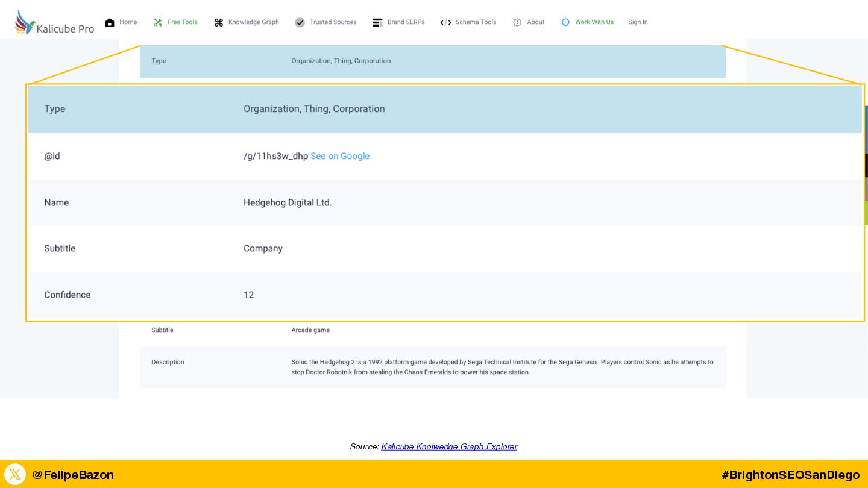
Task: Click the Description row label
Action: point(168,362)
